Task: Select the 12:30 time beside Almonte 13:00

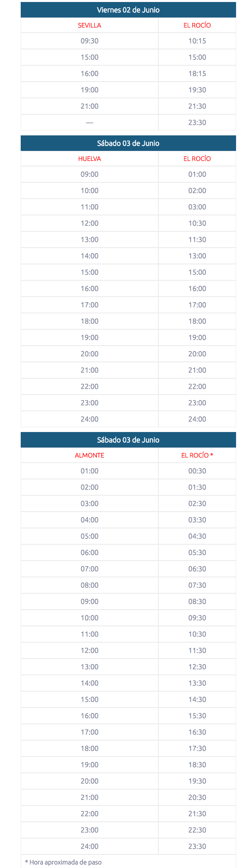Action: click(x=197, y=667)
